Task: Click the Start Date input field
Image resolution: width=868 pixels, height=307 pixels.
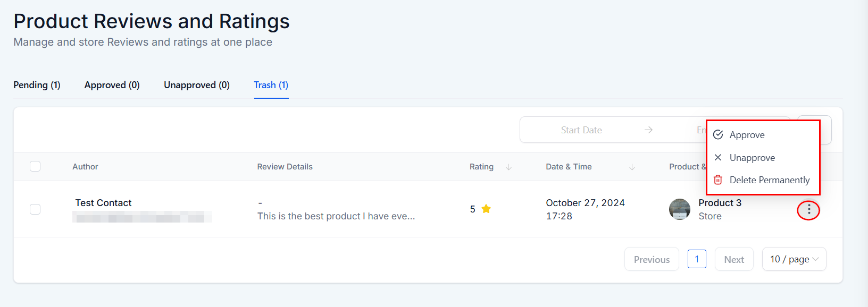Action: click(581, 130)
